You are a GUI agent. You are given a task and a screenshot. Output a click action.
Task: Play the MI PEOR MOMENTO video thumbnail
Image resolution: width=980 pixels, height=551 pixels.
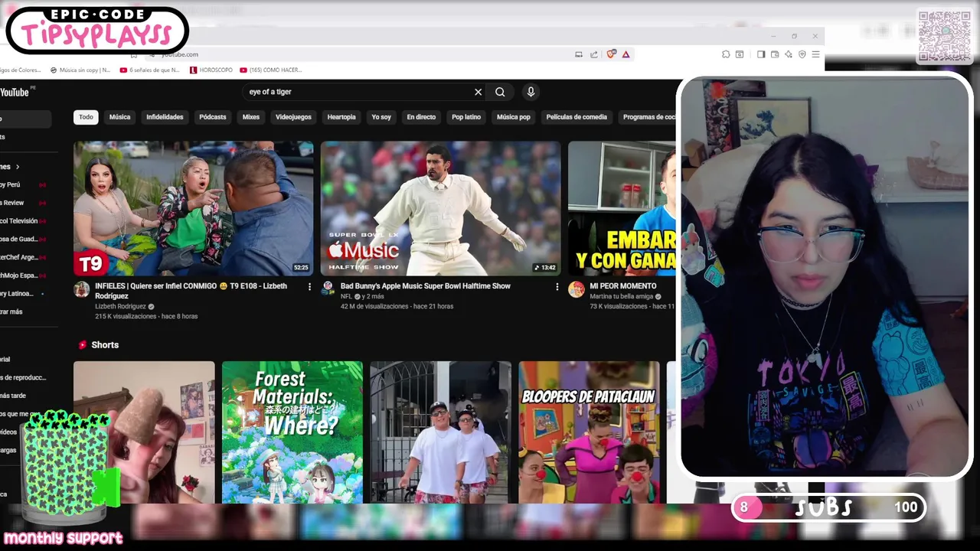tap(622, 208)
